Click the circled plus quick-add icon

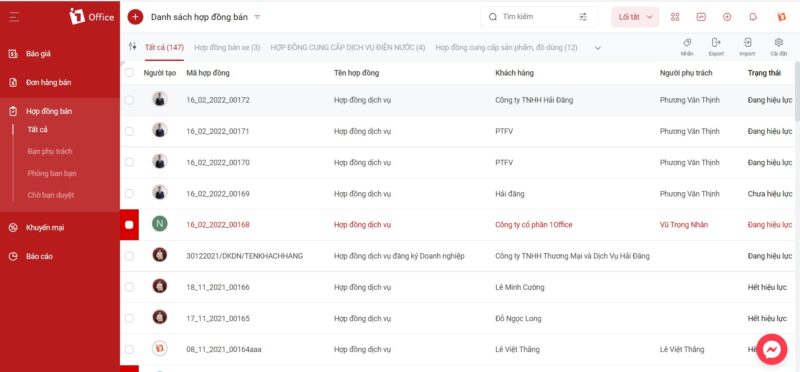click(x=727, y=17)
